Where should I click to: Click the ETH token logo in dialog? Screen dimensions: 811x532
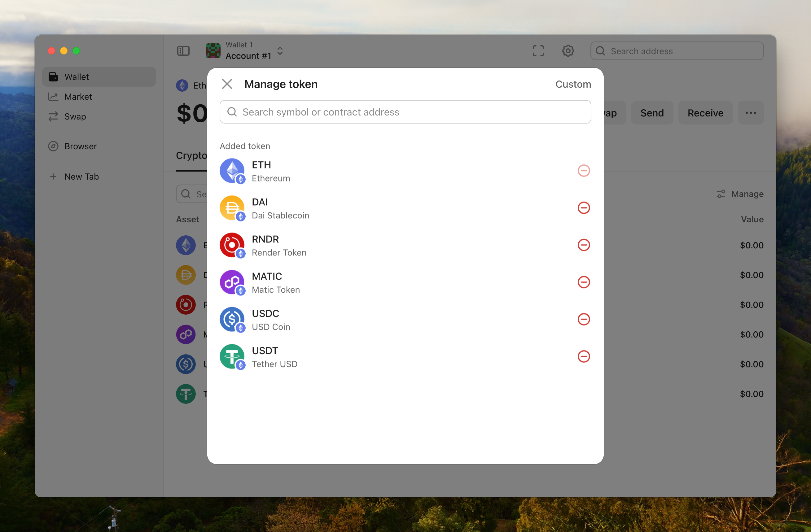point(232,171)
